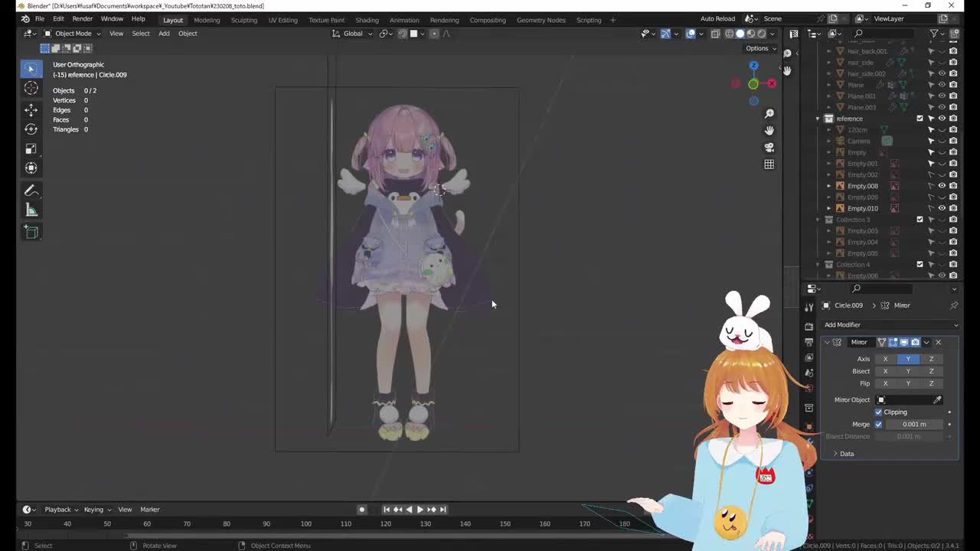Remove the Mirror modifier with X
Screen dimensions: 980x551
(938, 342)
